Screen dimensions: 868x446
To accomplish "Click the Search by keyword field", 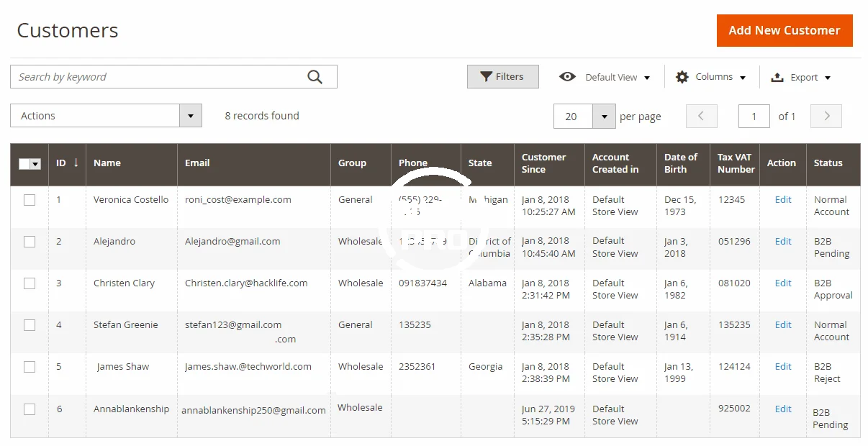I will pyautogui.click(x=158, y=77).
